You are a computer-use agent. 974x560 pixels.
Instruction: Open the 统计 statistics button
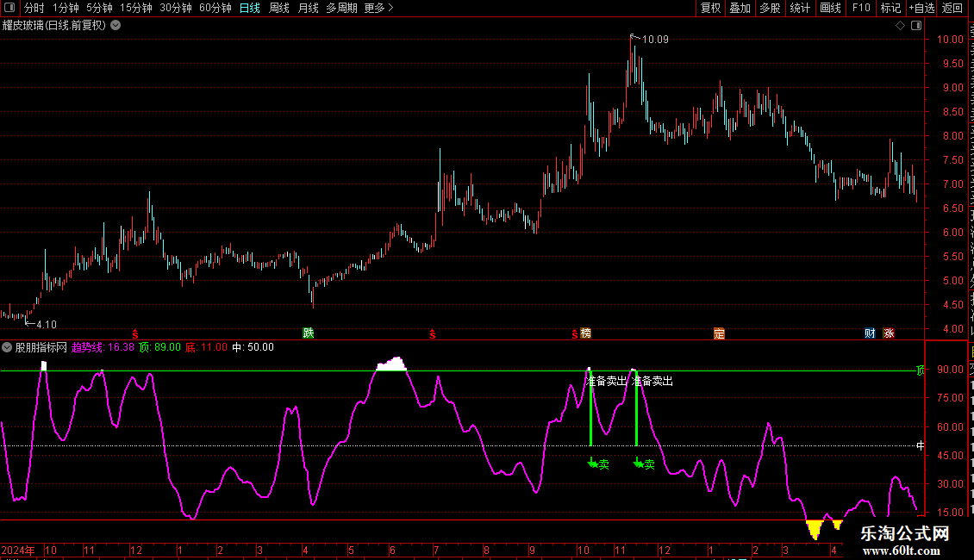[x=800, y=8]
